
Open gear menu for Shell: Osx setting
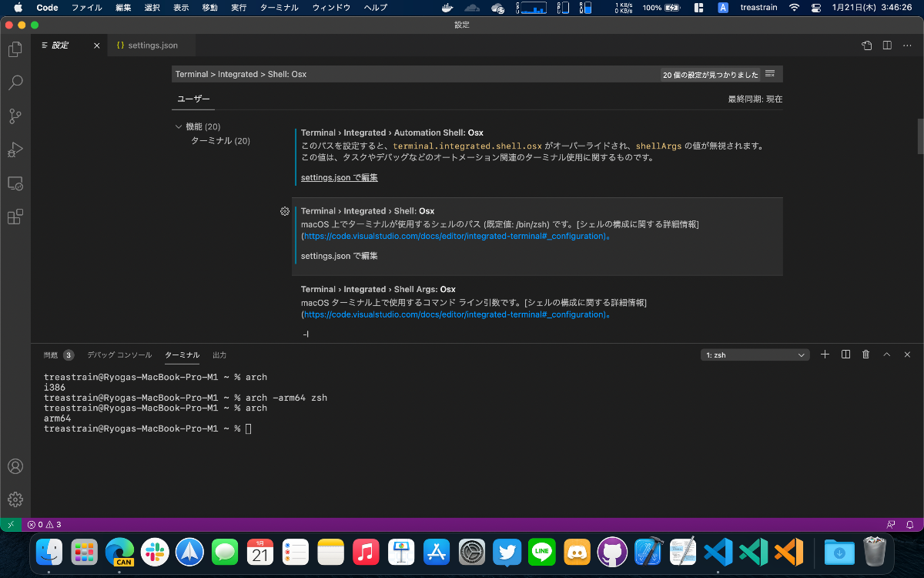tap(285, 211)
